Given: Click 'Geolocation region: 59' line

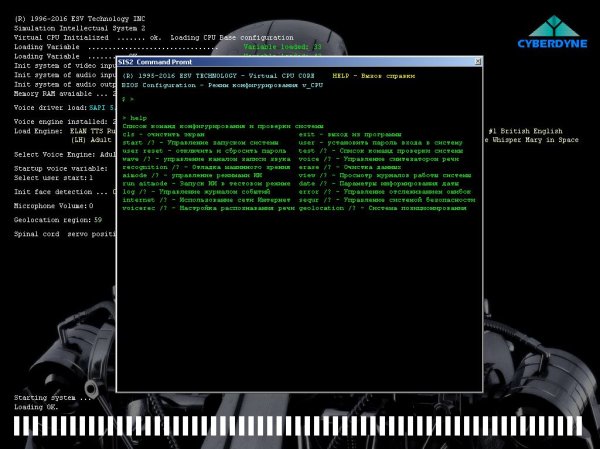Looking at the screenshot, I should coord(58,220).
